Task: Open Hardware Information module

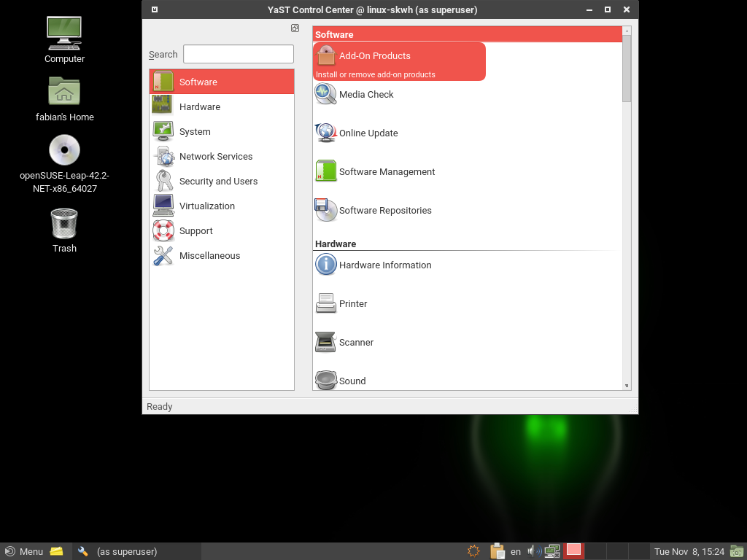Action: click(384, 265)
